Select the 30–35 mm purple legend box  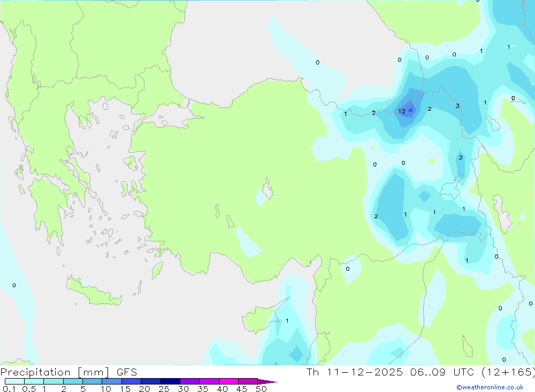[189, 381]
